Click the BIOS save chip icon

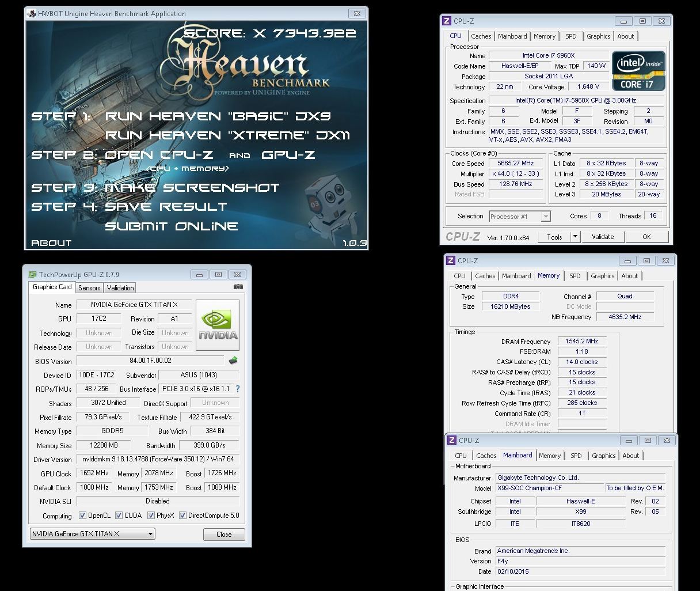(233, 361)
